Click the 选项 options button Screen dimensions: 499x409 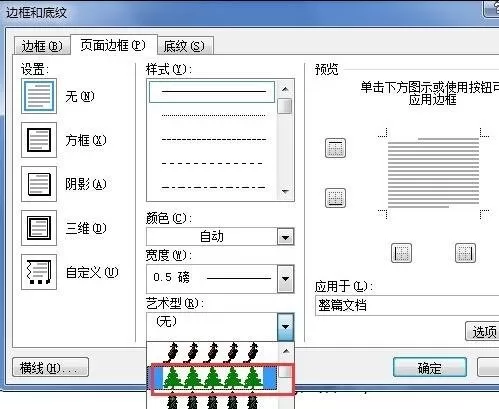point(482,331)
